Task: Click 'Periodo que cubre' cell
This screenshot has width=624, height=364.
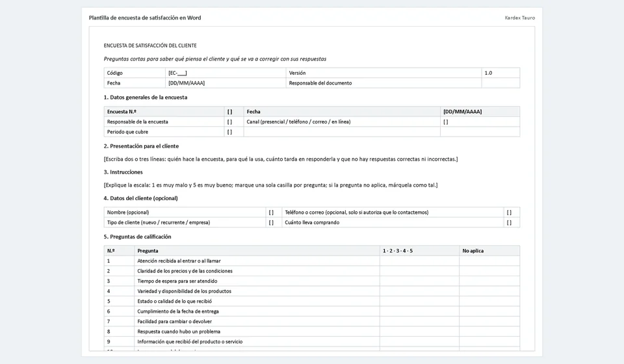Action: 164,132
